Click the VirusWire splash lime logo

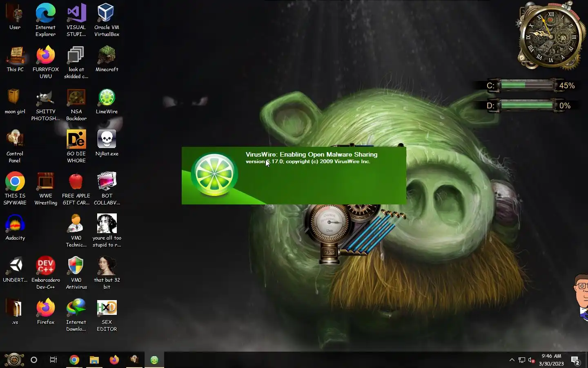click(x=214, y=175)
